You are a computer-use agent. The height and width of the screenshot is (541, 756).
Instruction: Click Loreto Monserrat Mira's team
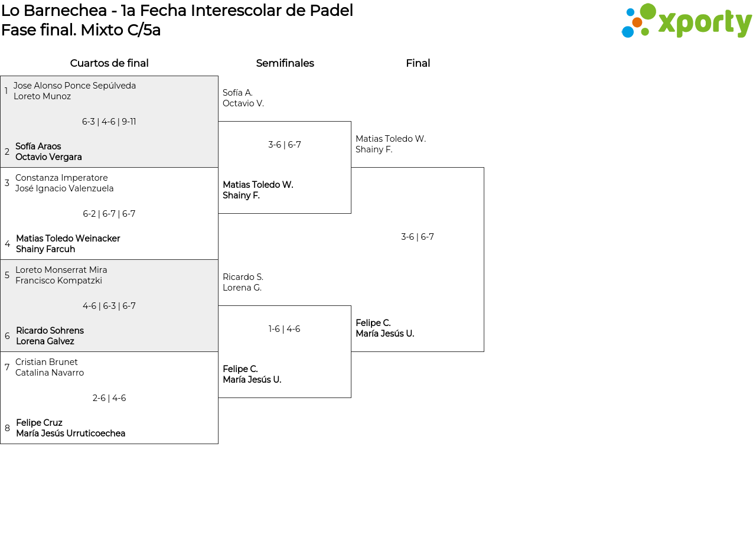point(61,275)
